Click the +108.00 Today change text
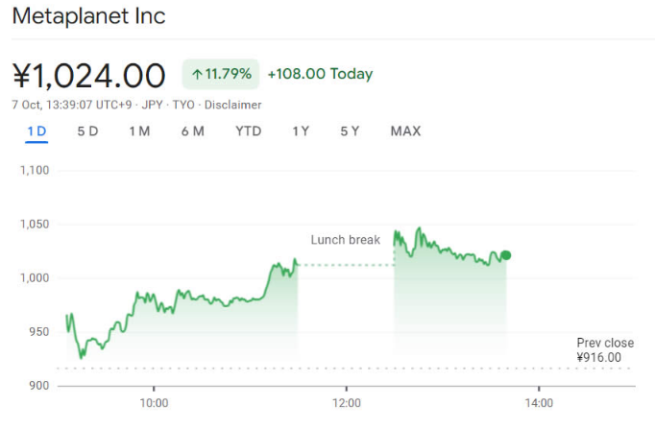 coord(320,74)
